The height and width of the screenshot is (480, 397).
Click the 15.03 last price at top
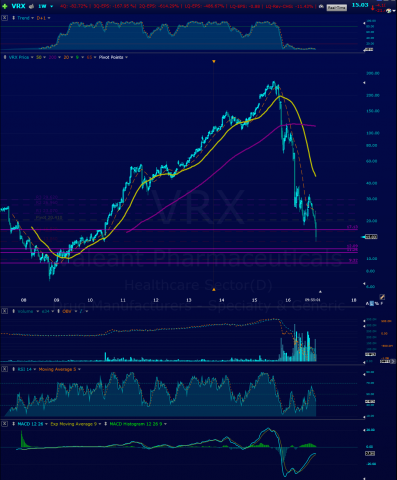360,5
